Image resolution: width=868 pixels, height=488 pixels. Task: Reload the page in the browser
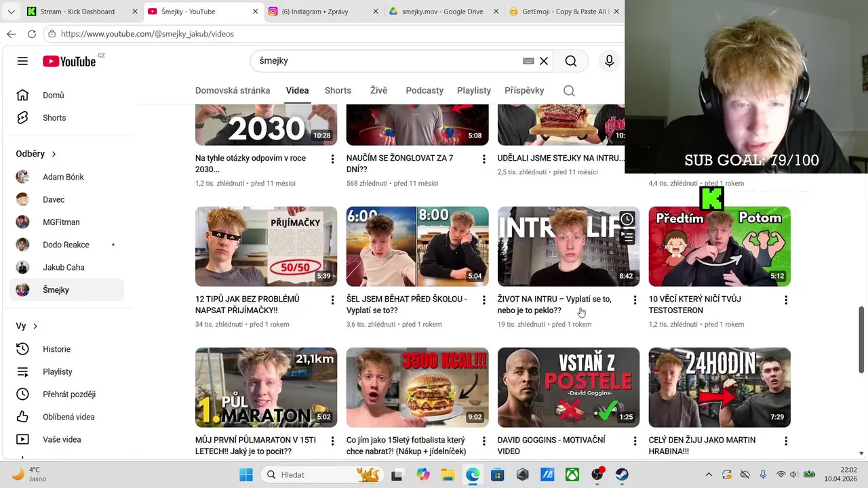tap(32, 34)
